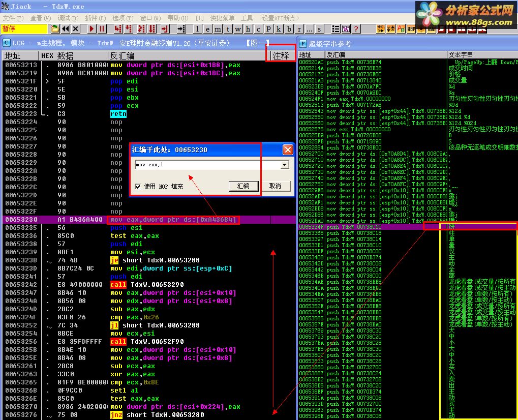The height and width of the screenshot is (420, 518).
Task: Open appearance options via the purple grid icon
Action: pyautogui.click(x=346, y=29)
